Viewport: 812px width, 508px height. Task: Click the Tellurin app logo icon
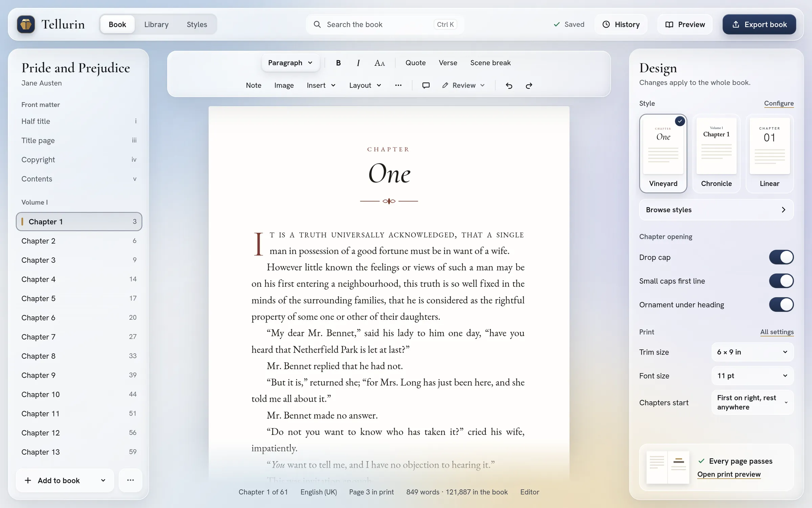tap(26, 24)
